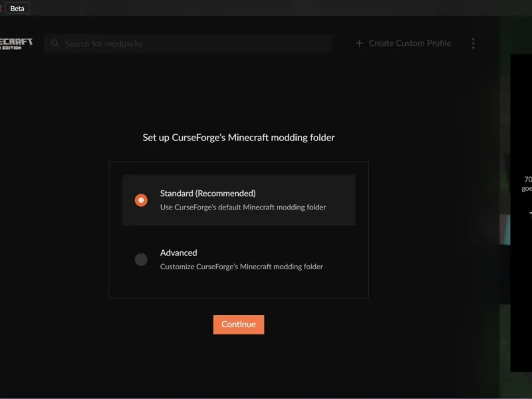Focus the Search for modpacks field
The image size is (532, 399).
pos(188,43)
